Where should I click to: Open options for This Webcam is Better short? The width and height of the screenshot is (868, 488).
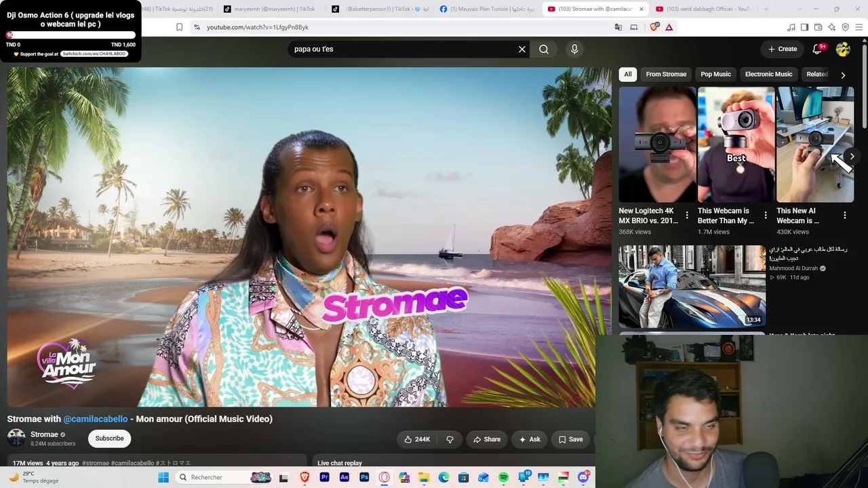coord(766,216)
